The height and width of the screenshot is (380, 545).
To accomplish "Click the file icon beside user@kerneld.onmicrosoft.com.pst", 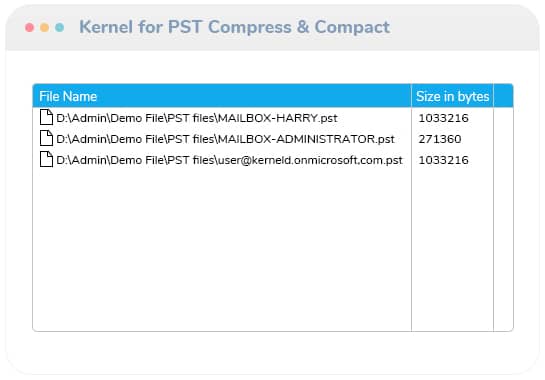I will (x=46, y=159).
